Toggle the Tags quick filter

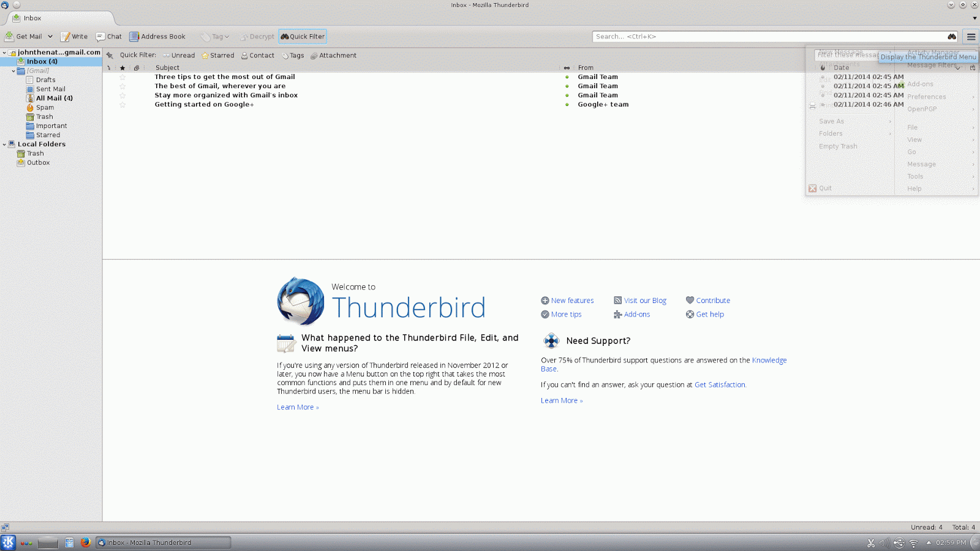tap(293, 55)
